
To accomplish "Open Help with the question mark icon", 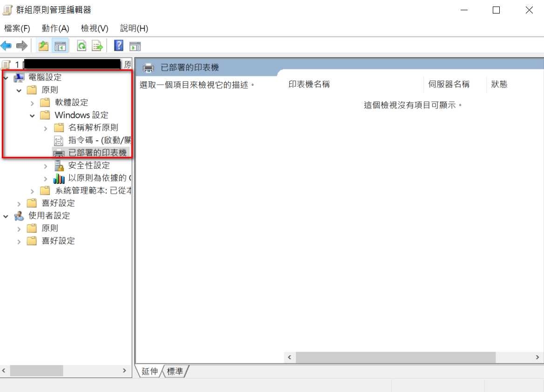I will tap(119, 46).
